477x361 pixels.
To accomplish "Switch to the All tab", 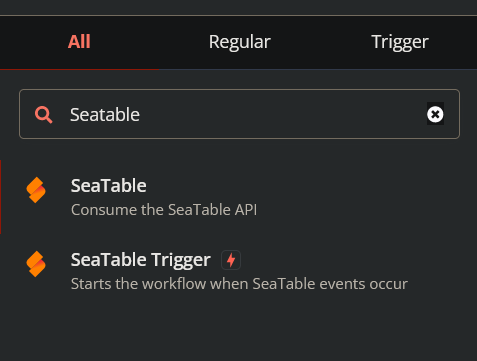I will [79, 42].
